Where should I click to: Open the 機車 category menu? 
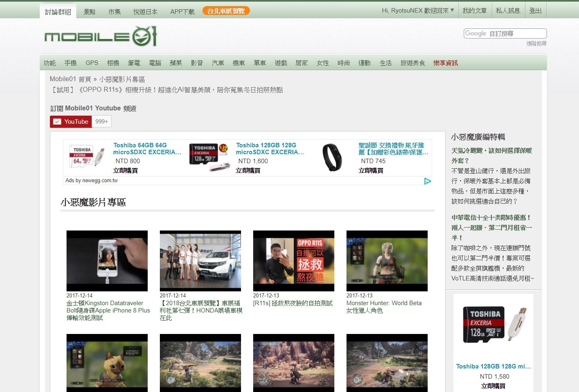[239, 63]
